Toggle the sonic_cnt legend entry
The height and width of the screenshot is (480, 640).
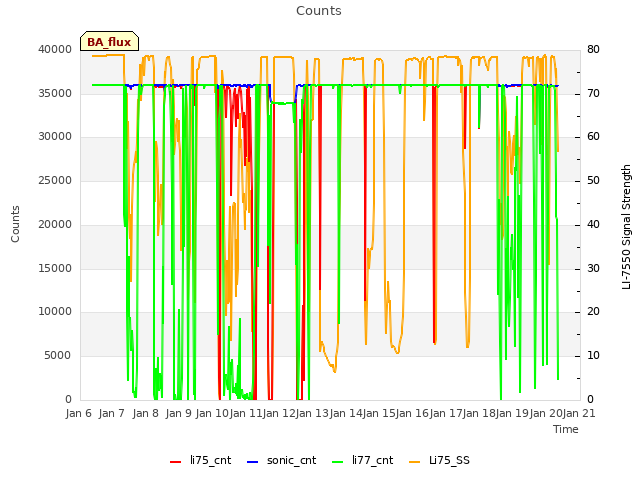(282, 461)
